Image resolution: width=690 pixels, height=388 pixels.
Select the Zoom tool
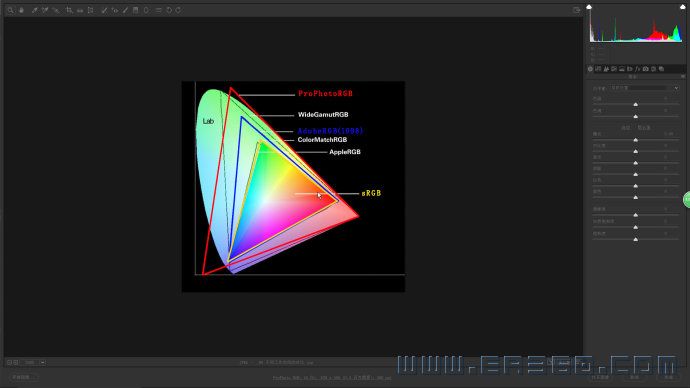click(11, 10)
